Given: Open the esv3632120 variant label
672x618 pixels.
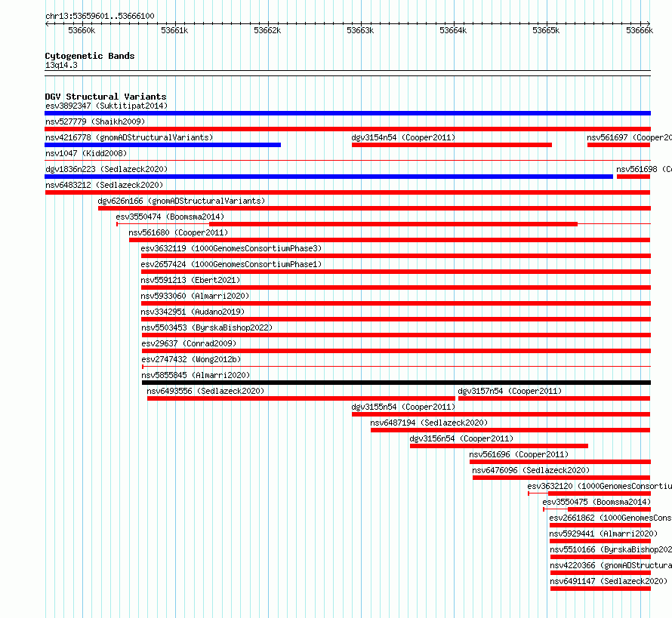Looking at the screenshot, I should click(x=600, y=486).
